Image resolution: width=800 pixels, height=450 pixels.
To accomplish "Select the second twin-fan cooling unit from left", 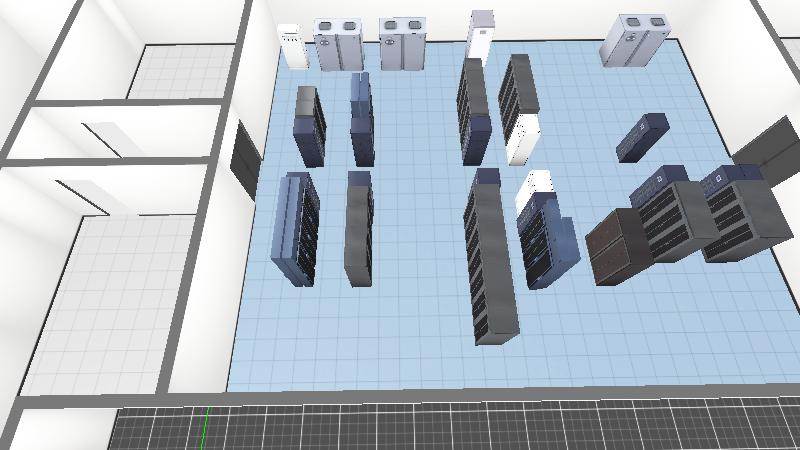I will 401,45.
